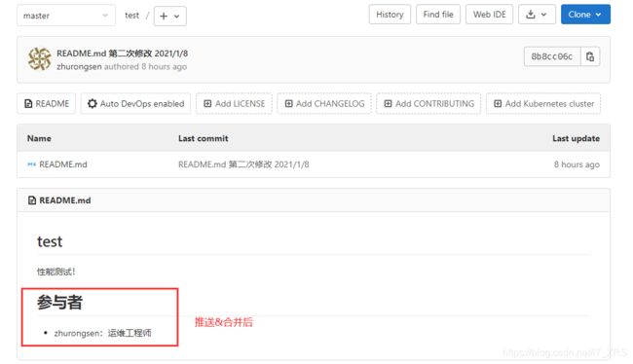Click the 'zhurongsen：运维工程师' list item

[102, 333]
